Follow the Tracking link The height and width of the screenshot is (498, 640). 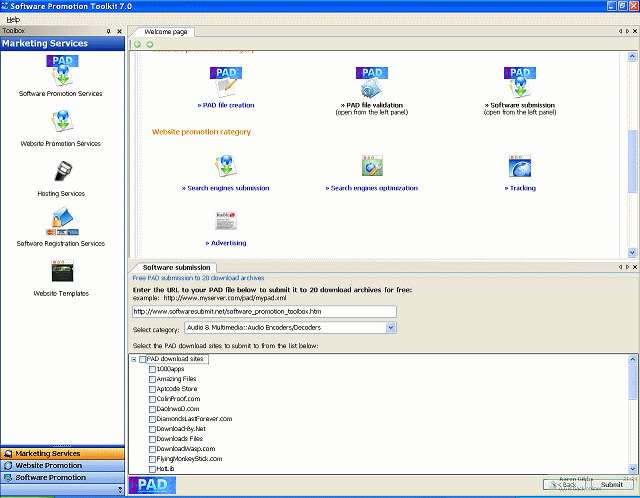[520, 188]
